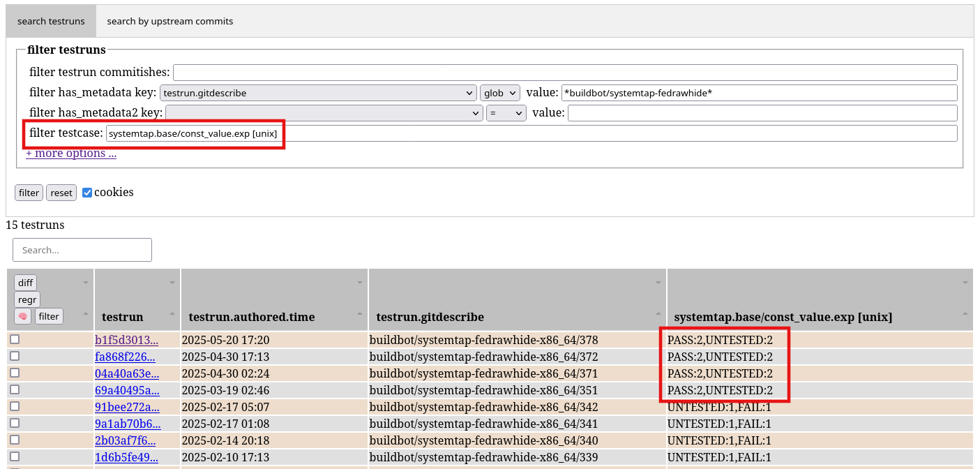The image size is (980, 469).
Task: Toggle the cookies checkbox
Action: [x=87, y=193]
